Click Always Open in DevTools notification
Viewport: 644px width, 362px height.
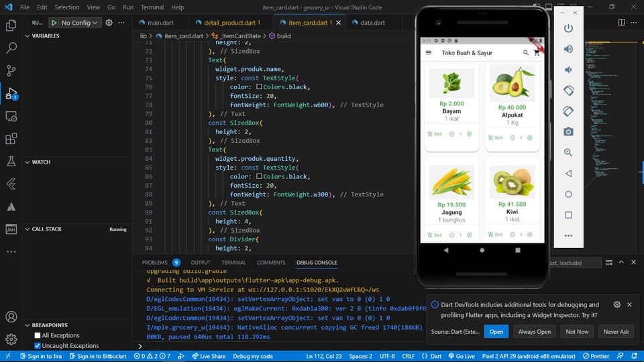(x=534, y=332)
